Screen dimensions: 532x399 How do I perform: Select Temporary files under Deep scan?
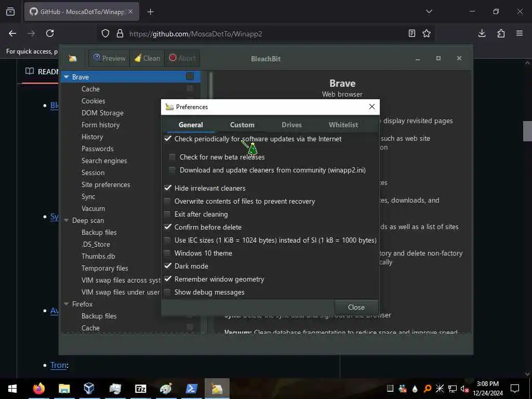pos(105,269)
